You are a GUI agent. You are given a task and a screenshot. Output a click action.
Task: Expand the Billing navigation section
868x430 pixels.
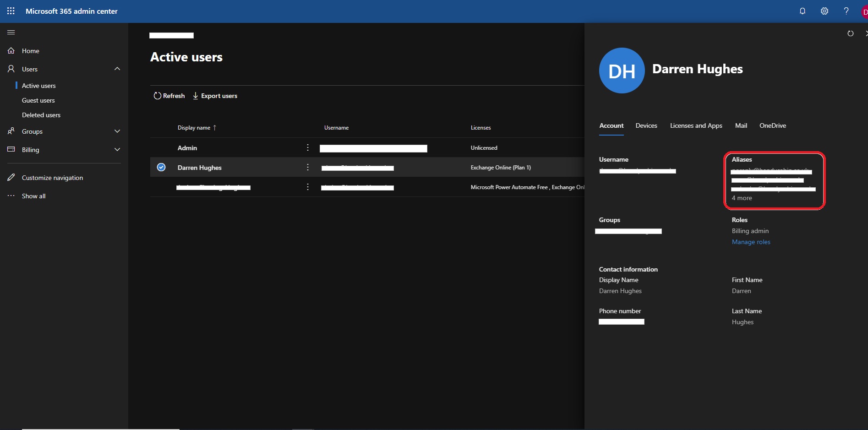[x=117, y=150]
